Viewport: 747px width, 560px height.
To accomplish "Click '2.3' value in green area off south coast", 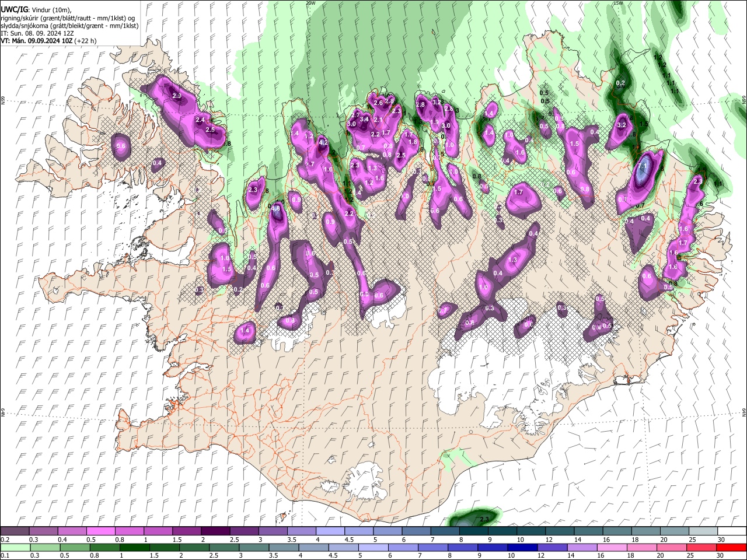I will (484, 519).
